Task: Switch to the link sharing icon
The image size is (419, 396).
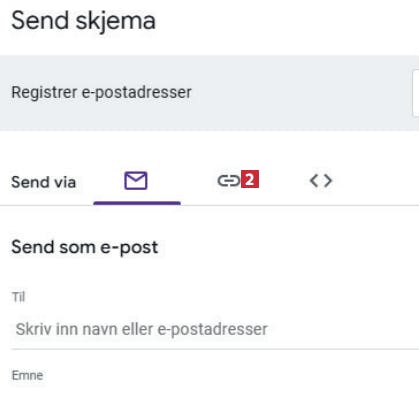Action: click(229, 181)
